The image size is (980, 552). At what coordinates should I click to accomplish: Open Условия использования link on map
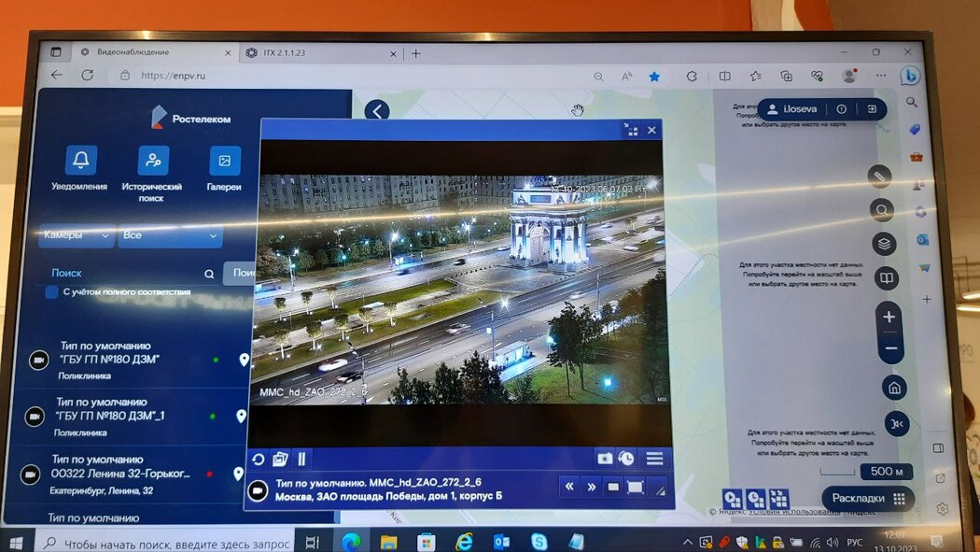click(x=794, y=512)
